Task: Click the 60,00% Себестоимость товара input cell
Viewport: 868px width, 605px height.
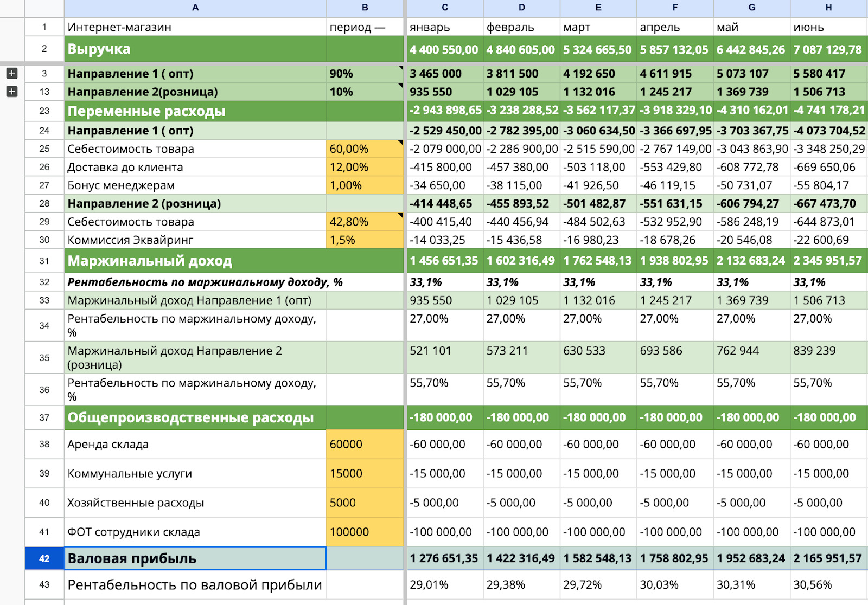Action: (365, 149)
